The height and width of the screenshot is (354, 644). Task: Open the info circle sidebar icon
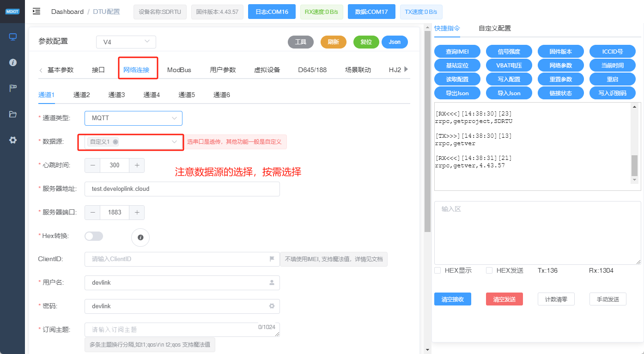coord(13,62)
